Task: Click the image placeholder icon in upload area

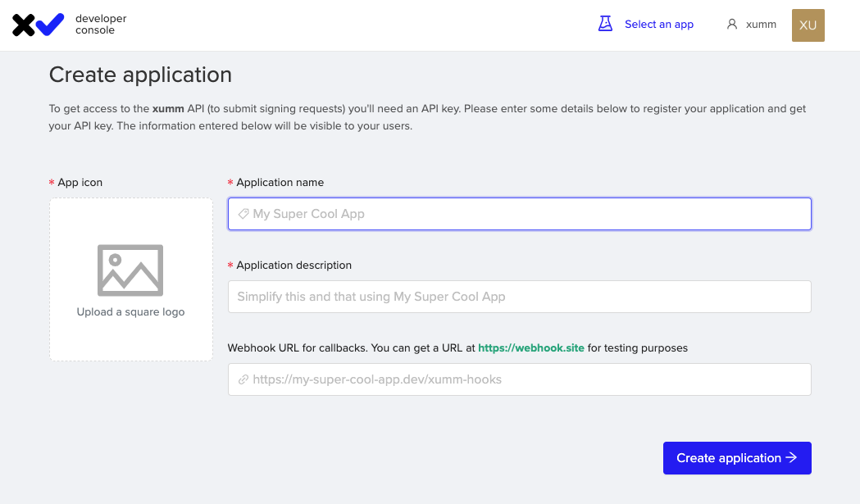Action: pyautogui.click(x=130, y=270)
